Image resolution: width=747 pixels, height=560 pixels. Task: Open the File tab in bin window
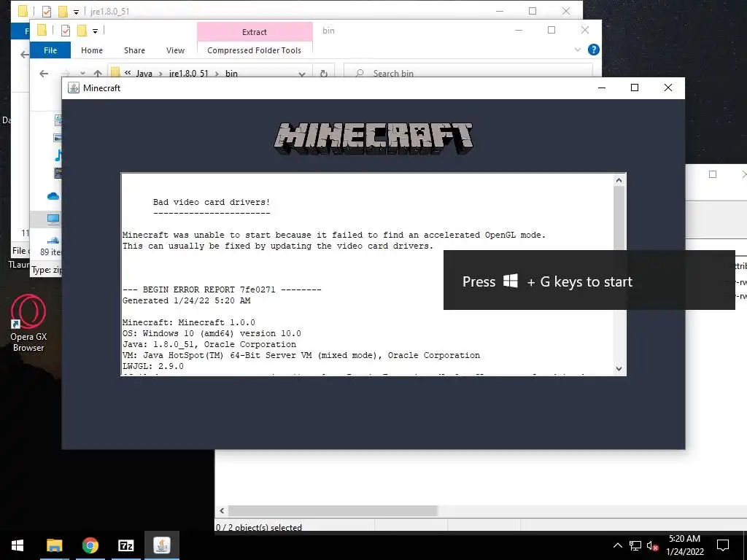50,50
